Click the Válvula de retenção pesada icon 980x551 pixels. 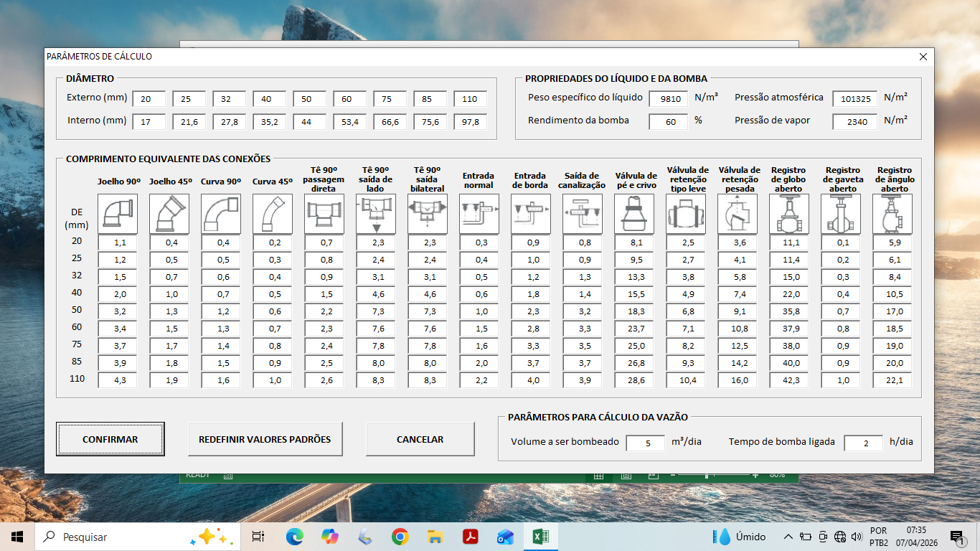pos(738,214)
